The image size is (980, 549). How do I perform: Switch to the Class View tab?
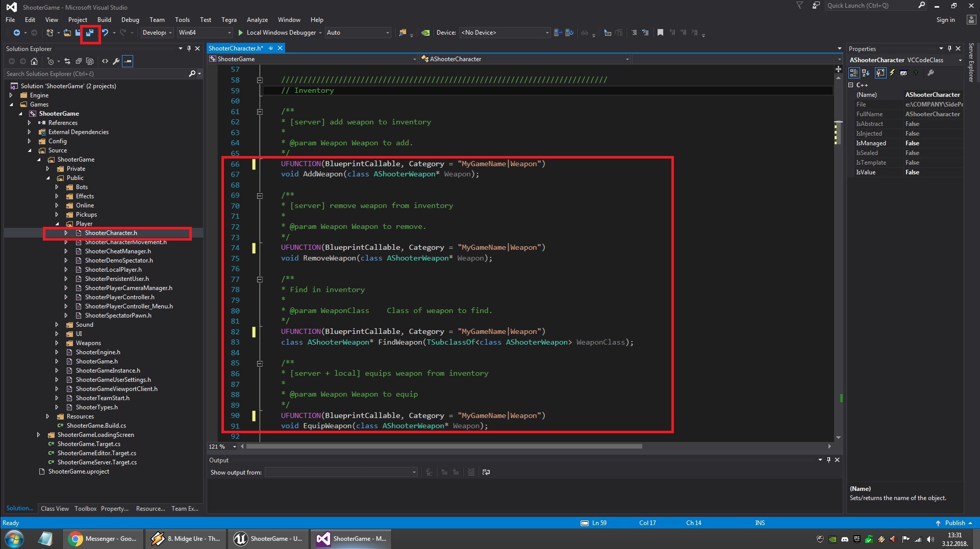click(x=55, y=509)
